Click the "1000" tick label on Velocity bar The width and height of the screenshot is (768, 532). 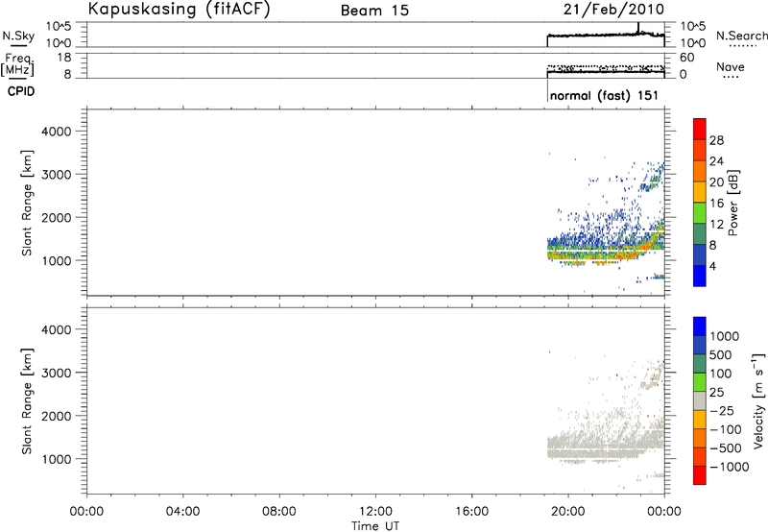(x=725, y=336)
